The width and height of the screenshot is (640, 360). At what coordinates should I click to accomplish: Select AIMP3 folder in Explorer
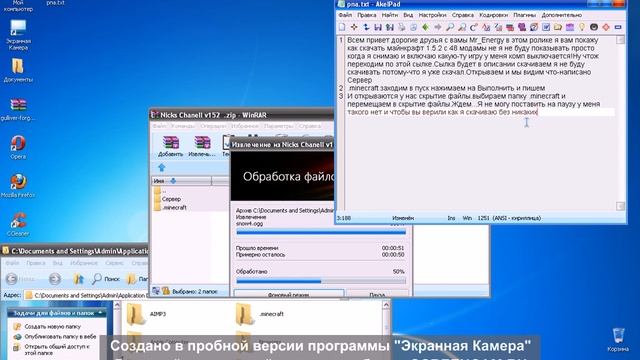click(x=146, y=314)
